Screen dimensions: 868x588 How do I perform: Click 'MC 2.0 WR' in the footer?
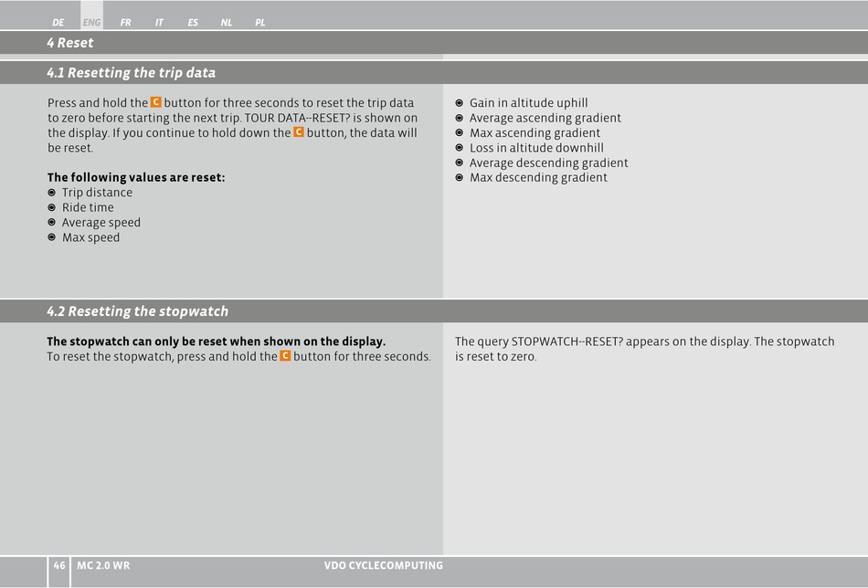point(103,565)
